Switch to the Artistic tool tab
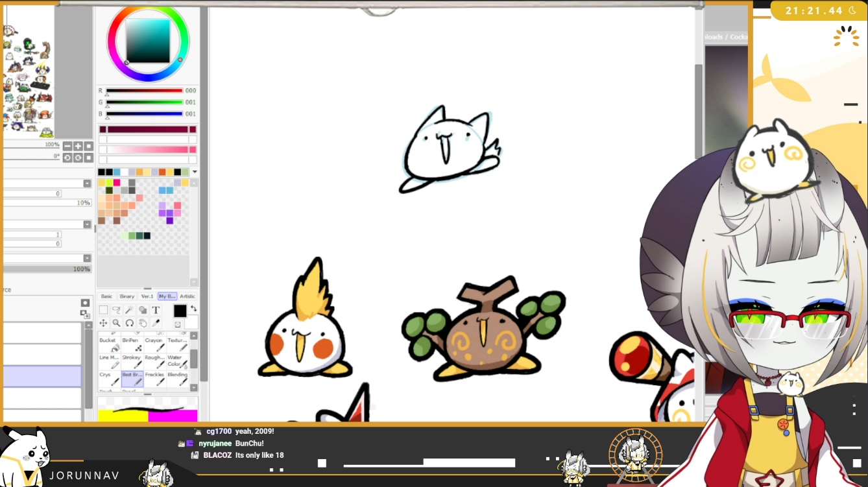The height and width of the screenshot is (487, 868). pyautogui.click(x=187, y=296)
